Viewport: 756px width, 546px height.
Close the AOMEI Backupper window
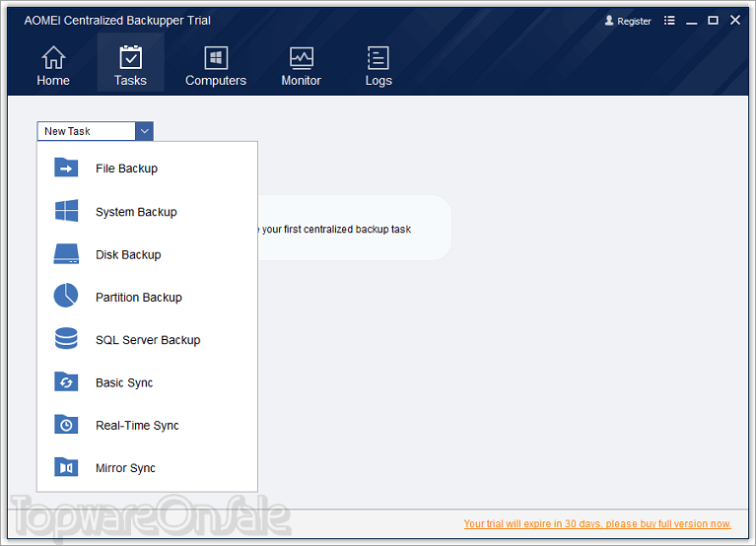point(734,21)
